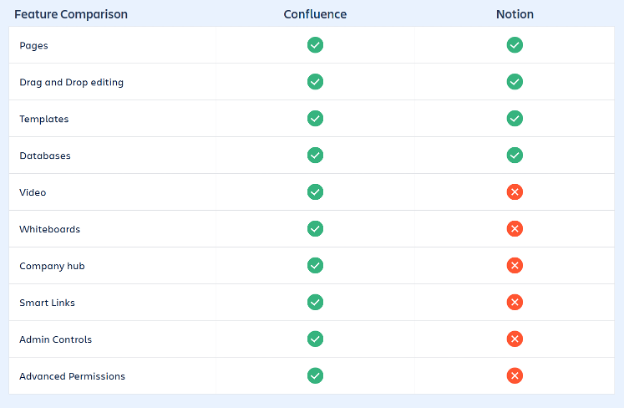Select the Smart Links feature label
Viewport: 624px width, 408px height.
tap(47, 303)
